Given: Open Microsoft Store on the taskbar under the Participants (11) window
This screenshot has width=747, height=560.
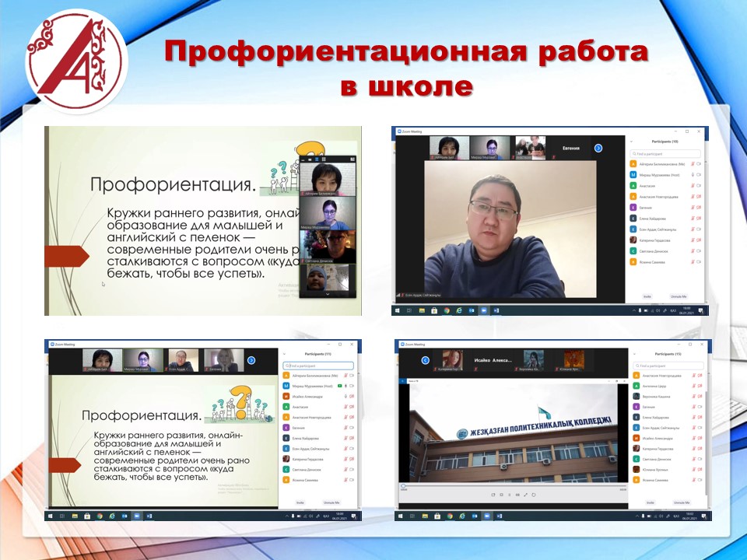Looking at the screenshot, I should point(87,516).
